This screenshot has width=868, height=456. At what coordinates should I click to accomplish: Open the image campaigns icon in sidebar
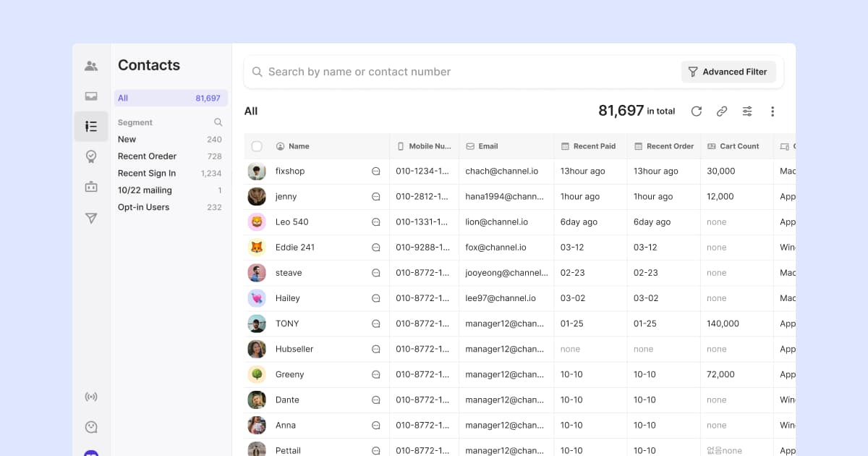91,96
